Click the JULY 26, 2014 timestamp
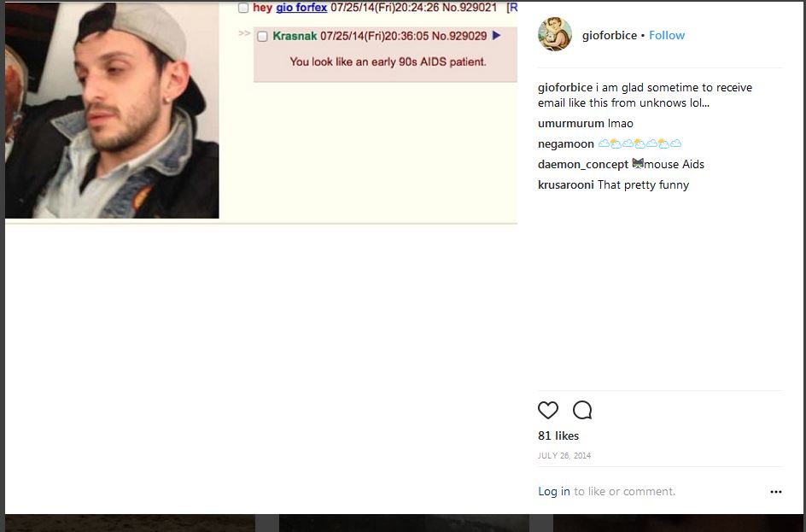Viewport: 806px width, 532px height. [564, 455]
